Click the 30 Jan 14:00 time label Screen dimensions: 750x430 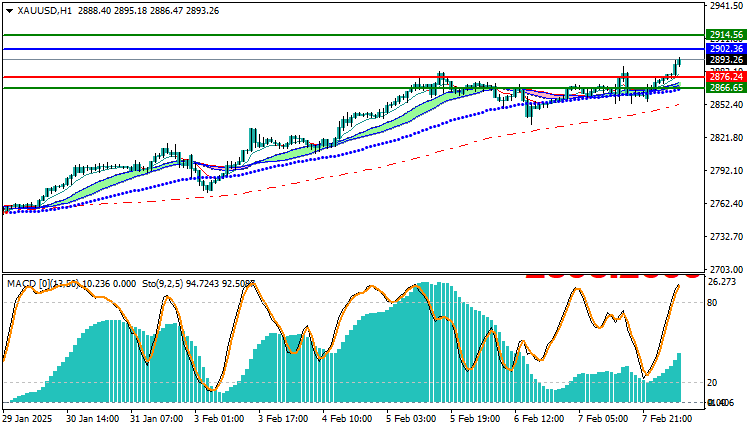(x=92, y=419)
